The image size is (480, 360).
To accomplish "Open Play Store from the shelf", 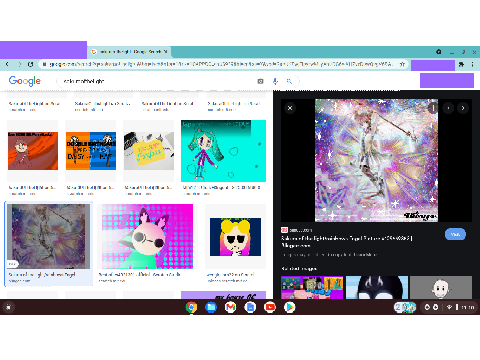I will 290,307.
